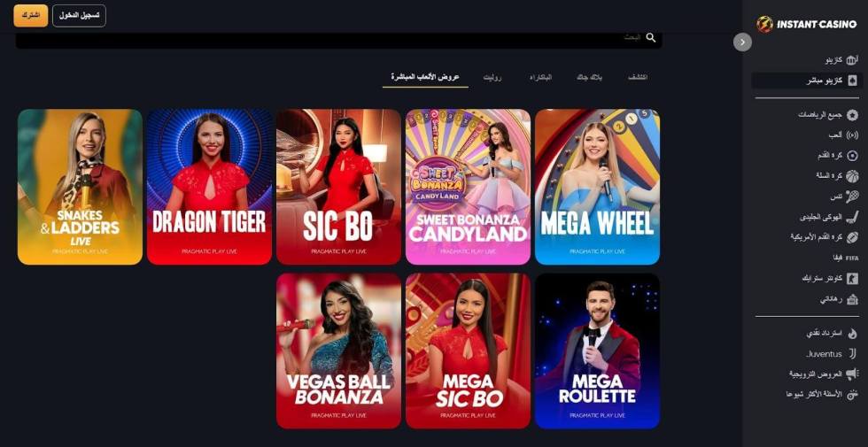This screenshot has height=447, width=868.
Task: Click the search magnifier icon
Action: (x=651, y=37)
